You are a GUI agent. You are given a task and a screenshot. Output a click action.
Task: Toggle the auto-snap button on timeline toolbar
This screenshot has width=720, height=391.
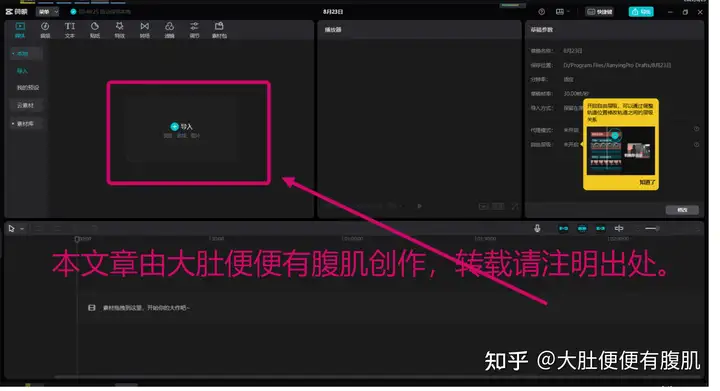[582, 229]
